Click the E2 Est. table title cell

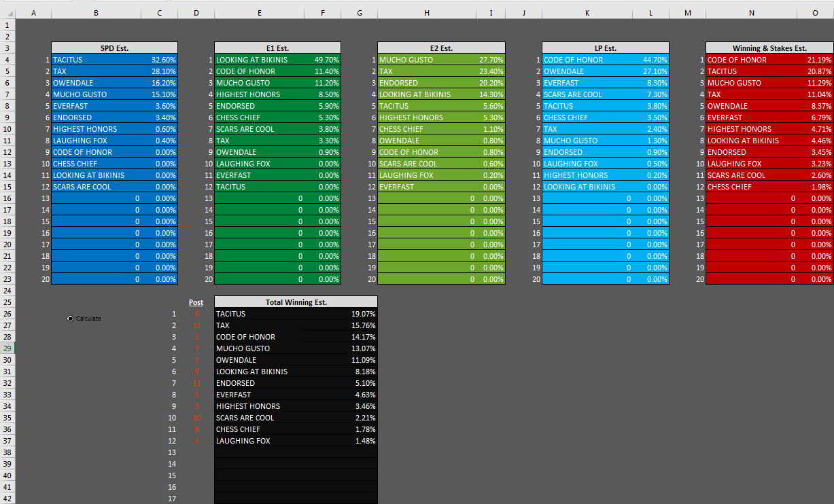point(441,48)
